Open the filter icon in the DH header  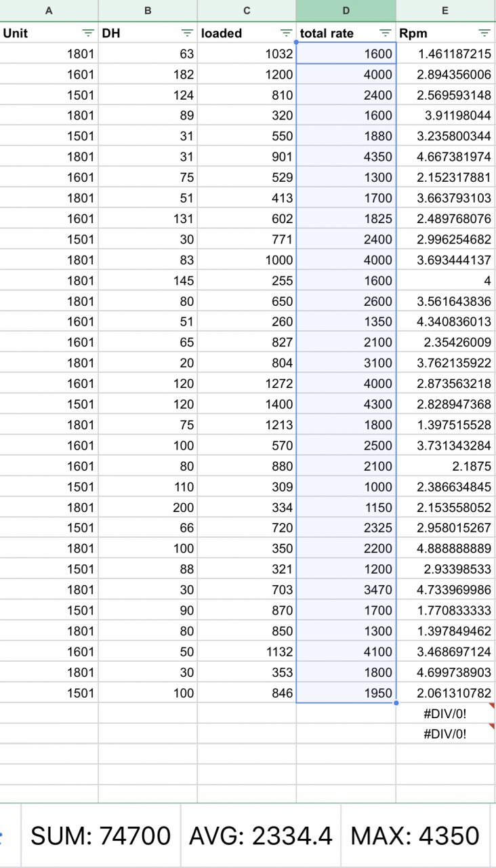[x=187, y=33]
